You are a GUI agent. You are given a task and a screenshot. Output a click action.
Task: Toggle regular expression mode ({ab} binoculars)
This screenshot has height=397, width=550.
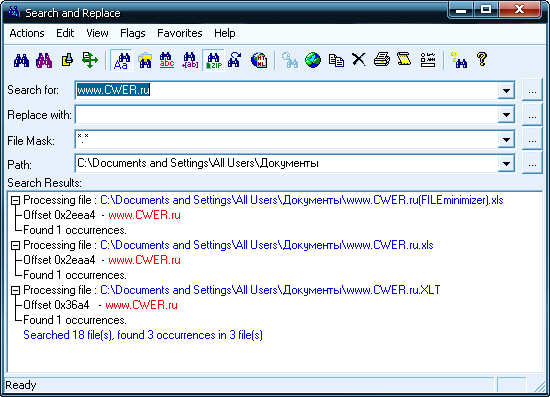(x=190, y=60)
